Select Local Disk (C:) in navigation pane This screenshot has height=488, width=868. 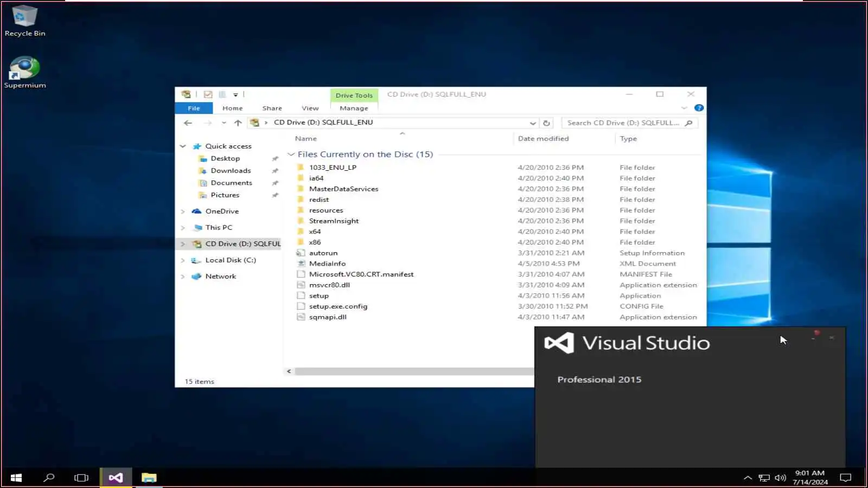230,260
